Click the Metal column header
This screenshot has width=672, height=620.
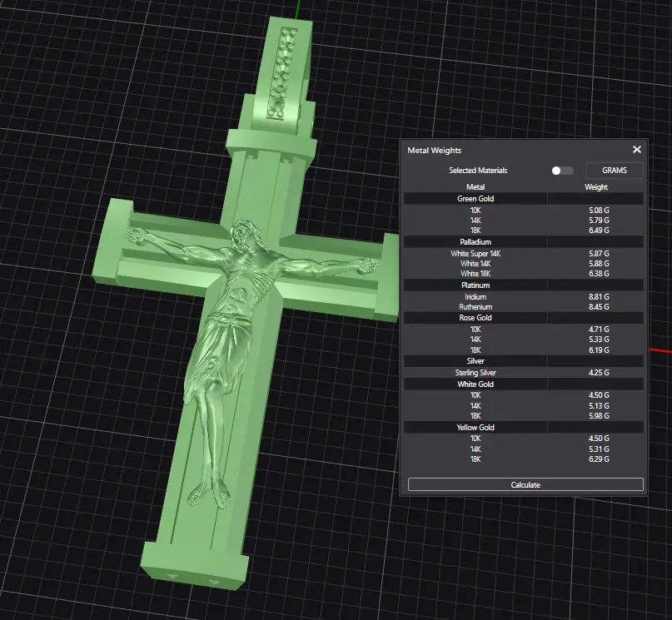[475, 187]
